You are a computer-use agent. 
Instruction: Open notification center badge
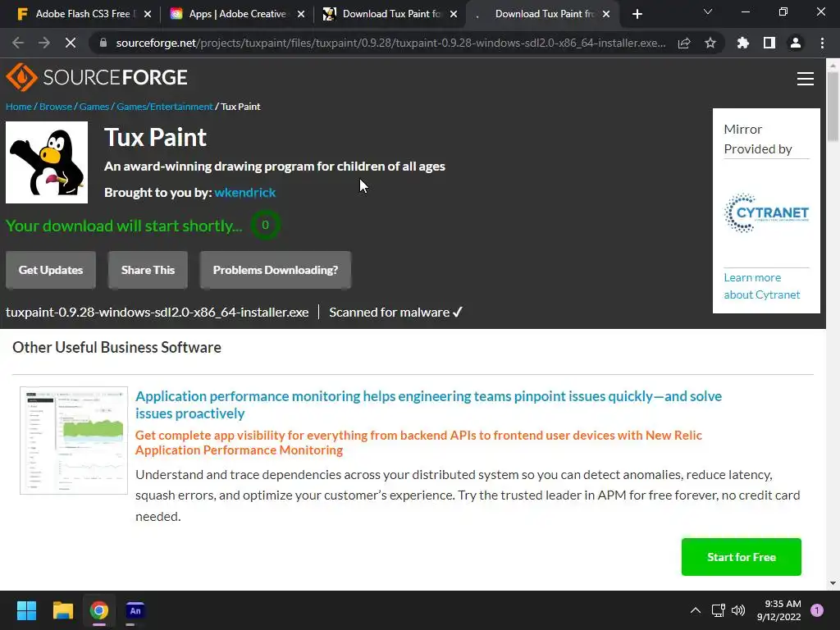817,610
